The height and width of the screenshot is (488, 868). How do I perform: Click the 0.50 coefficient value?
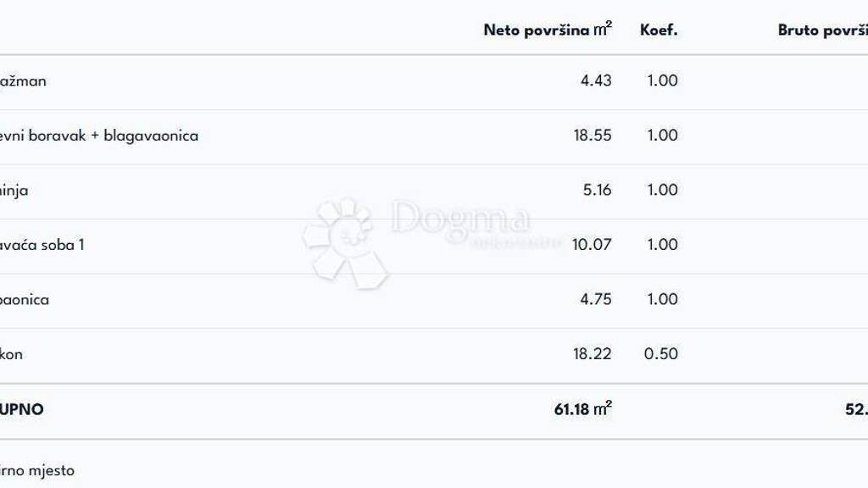coord(661,354)
